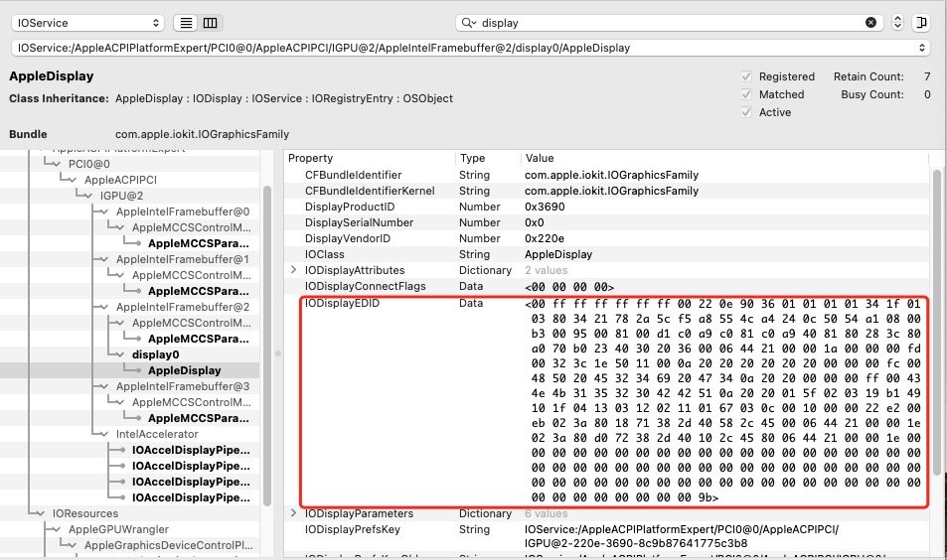Switch to column view layout icon
Image resolution: width=947 pixels, height=560 pixels.
(211, 23)
